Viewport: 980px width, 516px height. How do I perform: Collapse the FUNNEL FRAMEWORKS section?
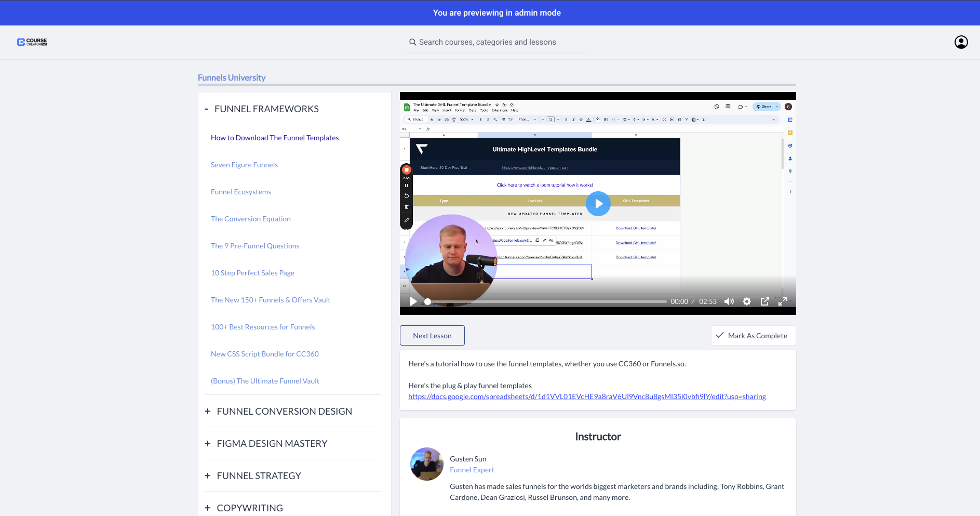coord(206,108)
